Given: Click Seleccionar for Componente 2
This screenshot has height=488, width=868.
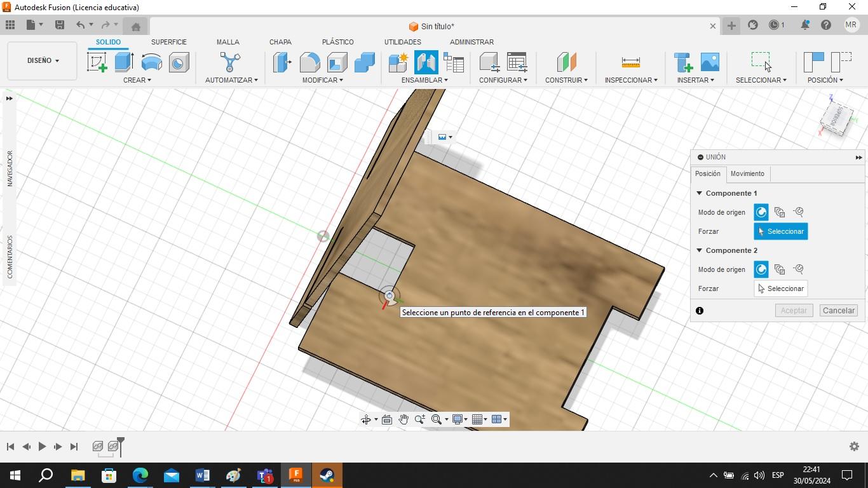Looking at the screenshot, I should coord(781,288).
